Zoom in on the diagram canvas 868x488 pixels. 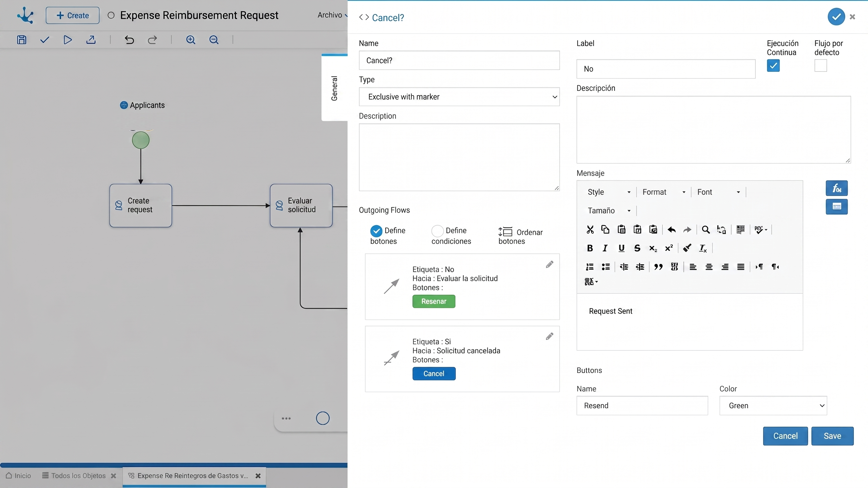(191, 40)
